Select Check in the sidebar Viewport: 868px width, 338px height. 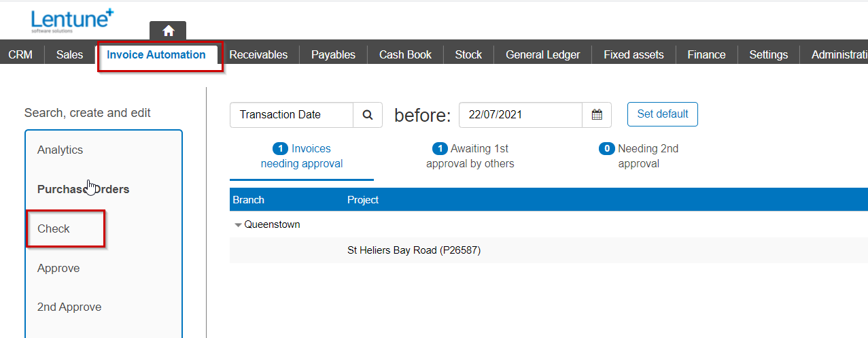(54, 229)
